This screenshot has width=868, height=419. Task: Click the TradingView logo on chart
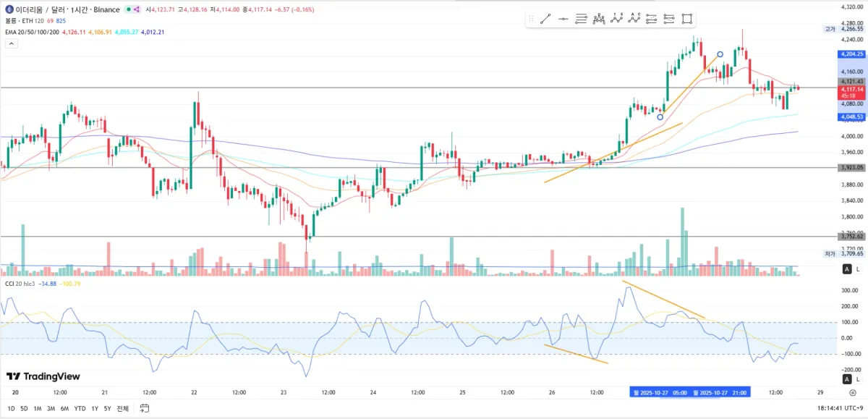pos(43,376)
